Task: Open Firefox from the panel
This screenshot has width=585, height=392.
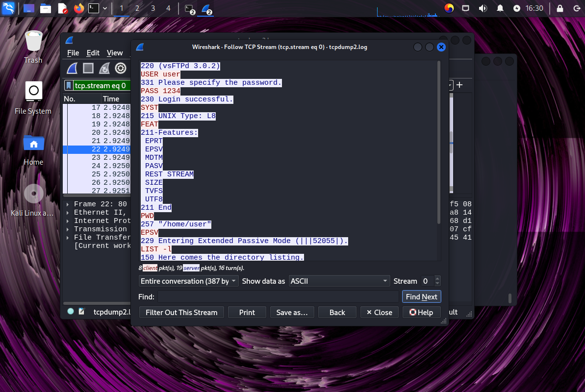Action: coord(79,8)
